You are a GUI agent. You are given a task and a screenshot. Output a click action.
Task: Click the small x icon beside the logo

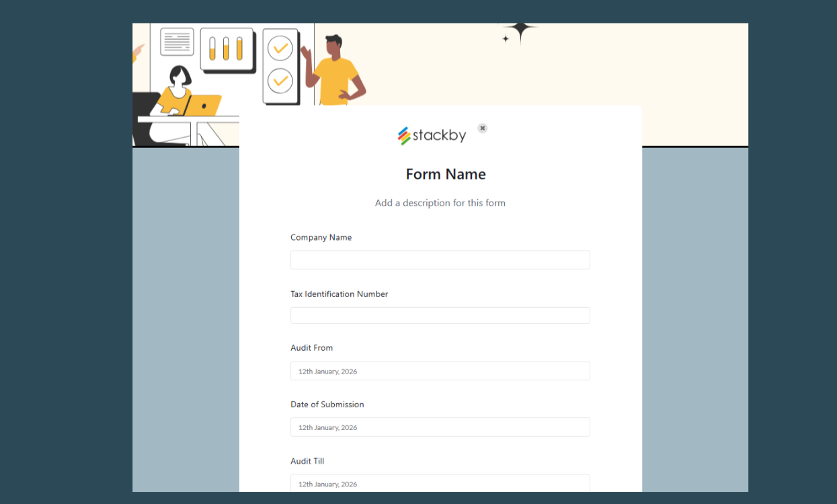(x=482, y=128)
